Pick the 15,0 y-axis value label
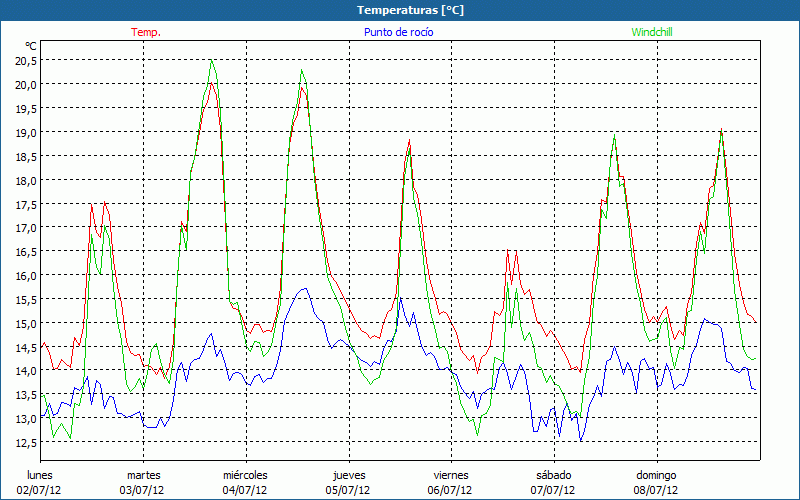 pos(26,324)
